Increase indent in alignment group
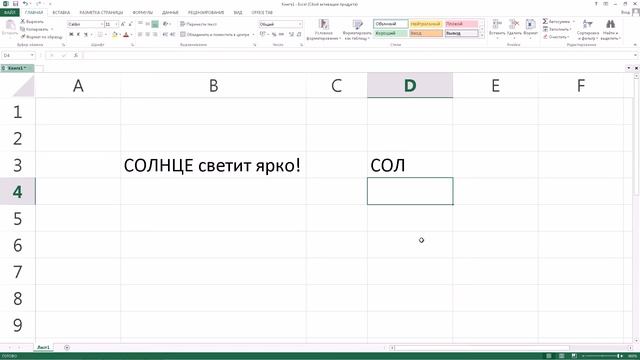640x360 pixels. coord(173,35)
